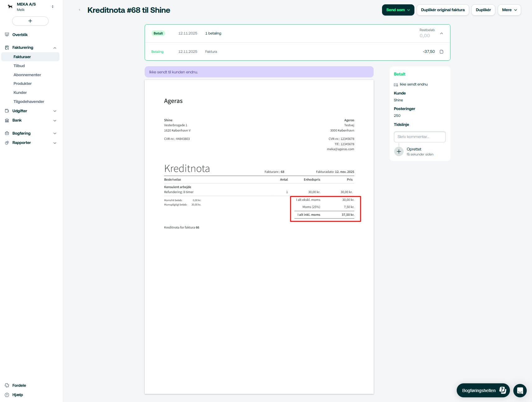The height and width of the screenshot is (402, 532).
Task: Open Tilgodehavender in the sidebar
Action: point(29,102)
